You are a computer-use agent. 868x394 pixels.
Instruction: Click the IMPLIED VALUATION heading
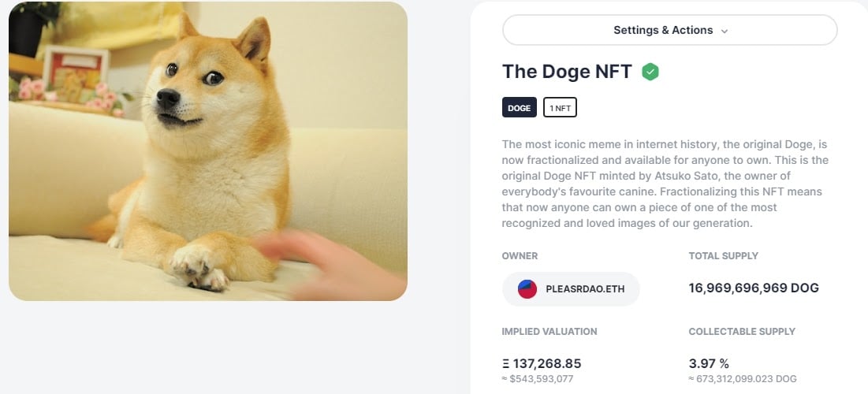point(549,332)
